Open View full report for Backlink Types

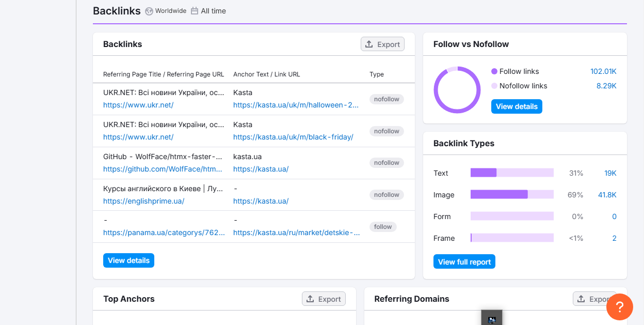click(464, 262)
